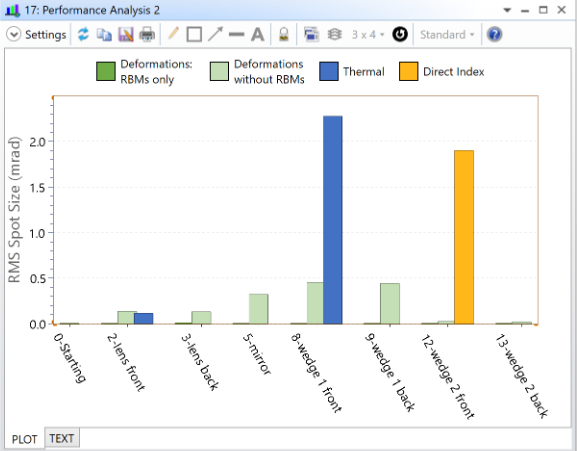Select the line drawing tool
578x451 pixels.
click(236, 35)
